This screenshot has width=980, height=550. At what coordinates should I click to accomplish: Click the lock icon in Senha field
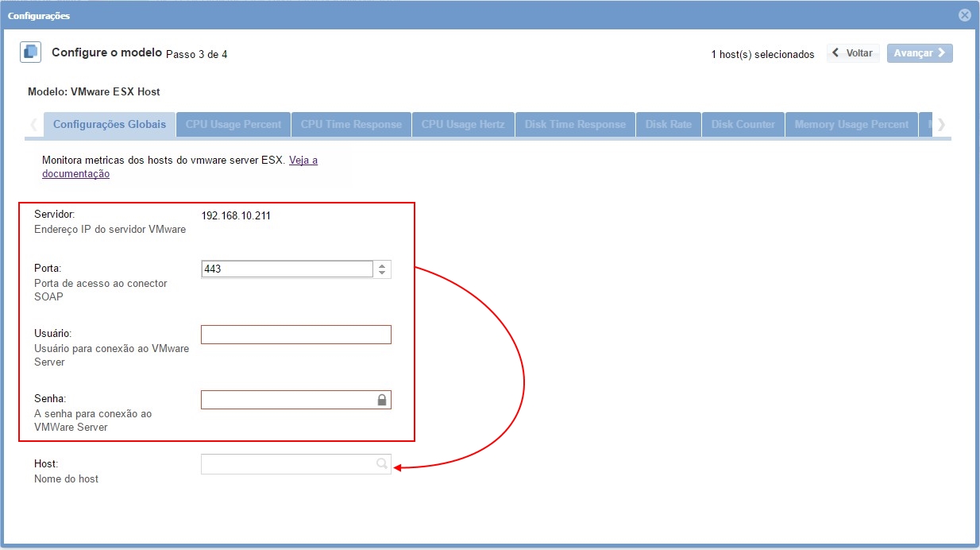click(382, 400)
